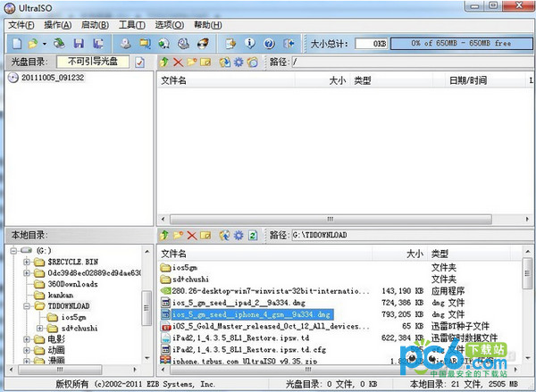Click the Up arrow icon in local pane toolbar
This screenshot has width=536, height=392.
(164, 235)
